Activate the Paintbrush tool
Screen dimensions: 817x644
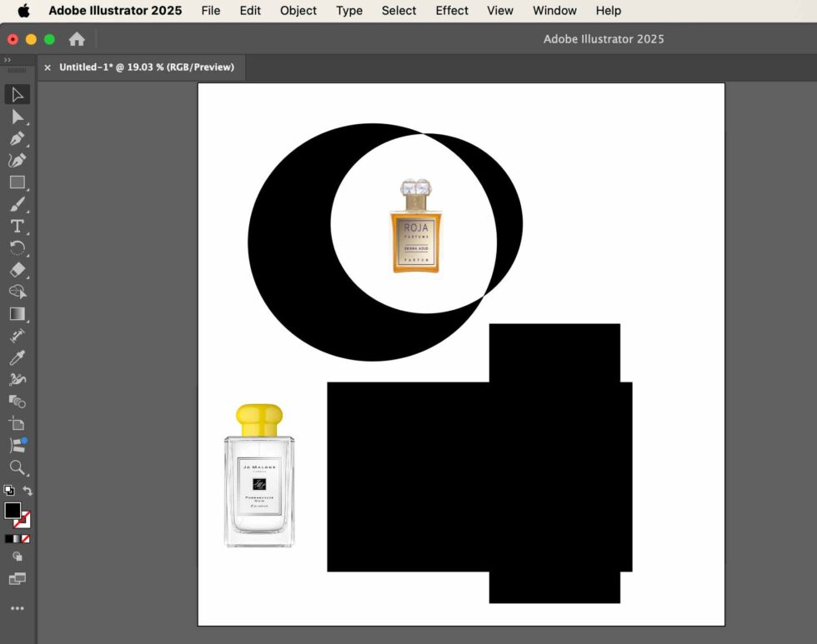point(18,204)
